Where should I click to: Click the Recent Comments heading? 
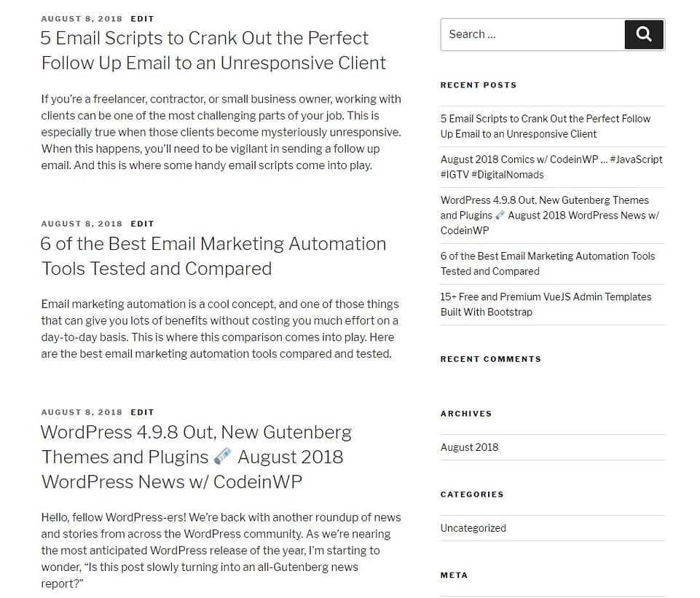pos(491,359)
